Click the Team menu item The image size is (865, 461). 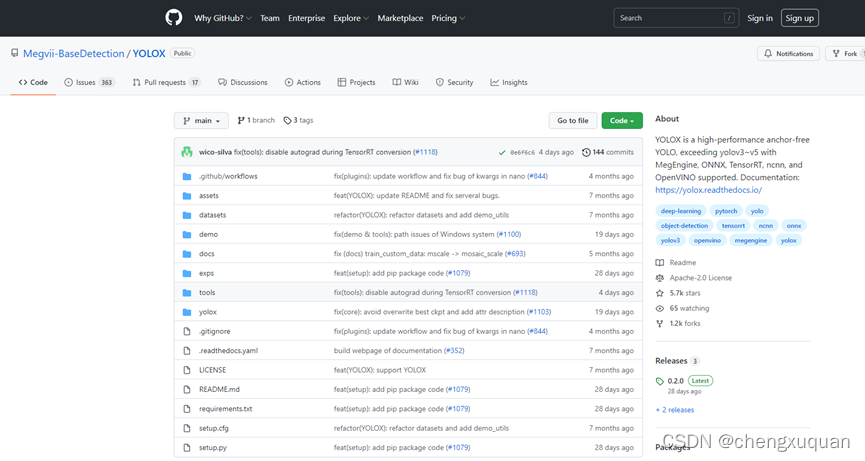pos(270,18)
